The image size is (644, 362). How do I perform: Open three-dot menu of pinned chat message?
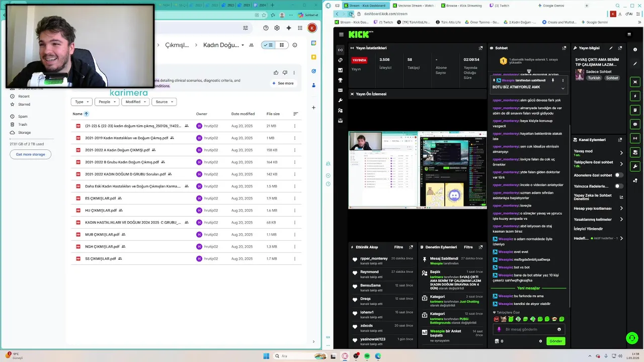[562, 80]
